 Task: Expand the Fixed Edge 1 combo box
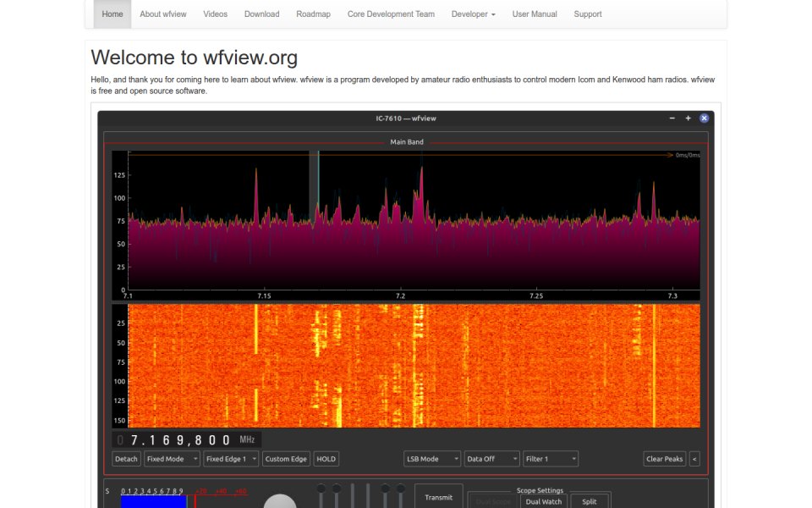tap(231, 459)
